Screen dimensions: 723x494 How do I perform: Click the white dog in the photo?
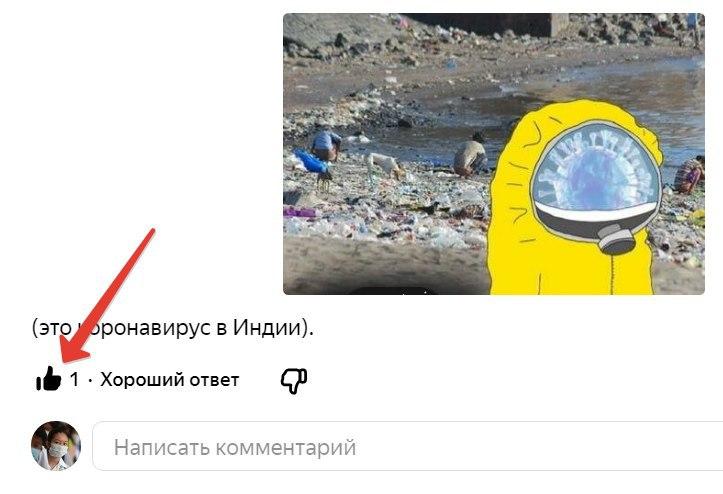384,164
